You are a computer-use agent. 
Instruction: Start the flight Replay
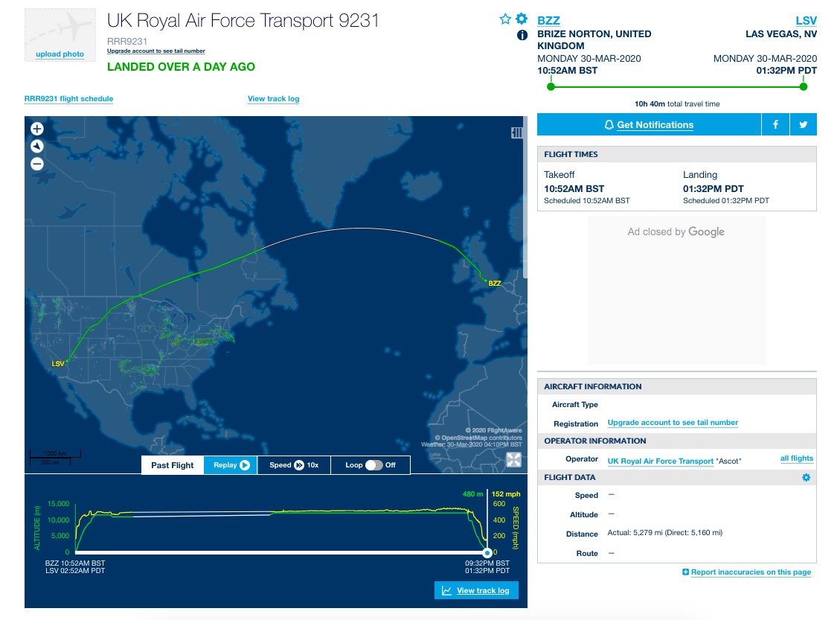tap(231, 465)
